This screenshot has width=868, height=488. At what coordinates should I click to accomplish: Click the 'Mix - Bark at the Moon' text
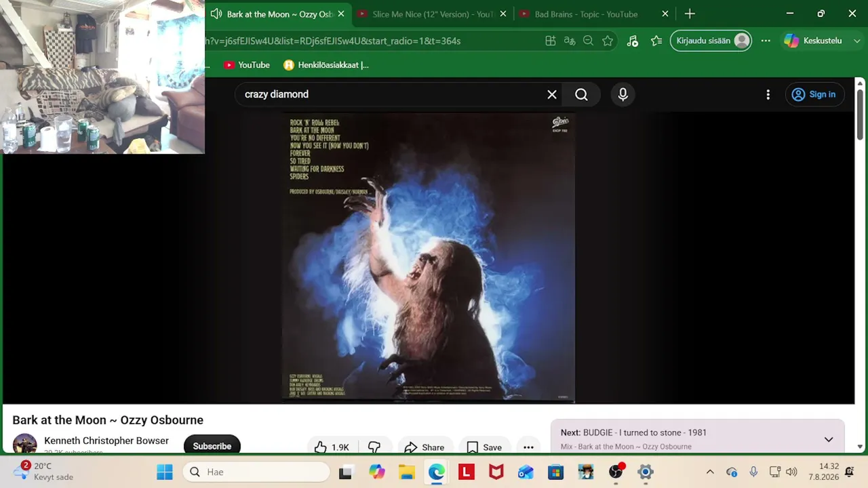point(626,447)
